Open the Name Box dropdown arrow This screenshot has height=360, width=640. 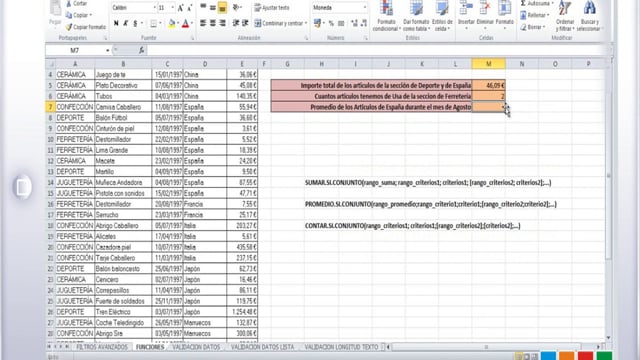click(108, 51)
